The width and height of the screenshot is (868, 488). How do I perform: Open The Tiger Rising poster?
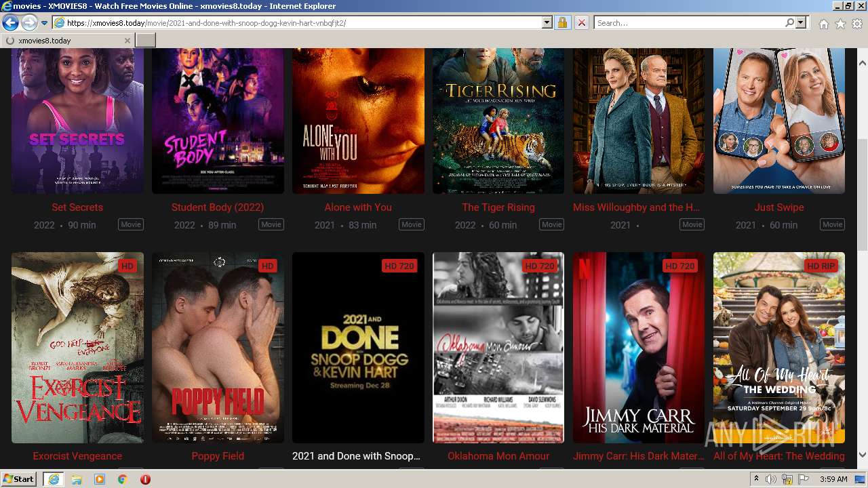498,121
